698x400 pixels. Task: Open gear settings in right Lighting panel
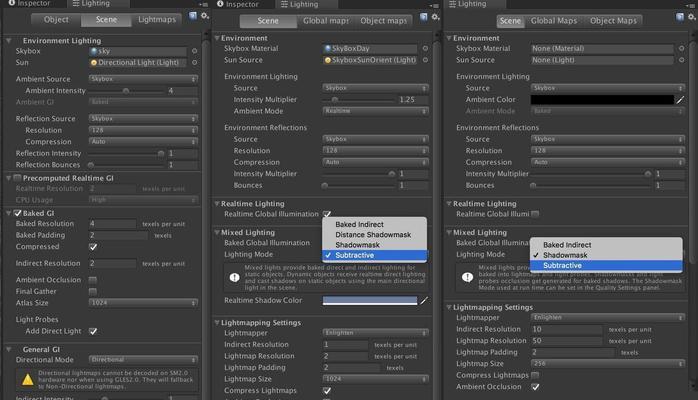pyautogui.click(x=692, y=17)
